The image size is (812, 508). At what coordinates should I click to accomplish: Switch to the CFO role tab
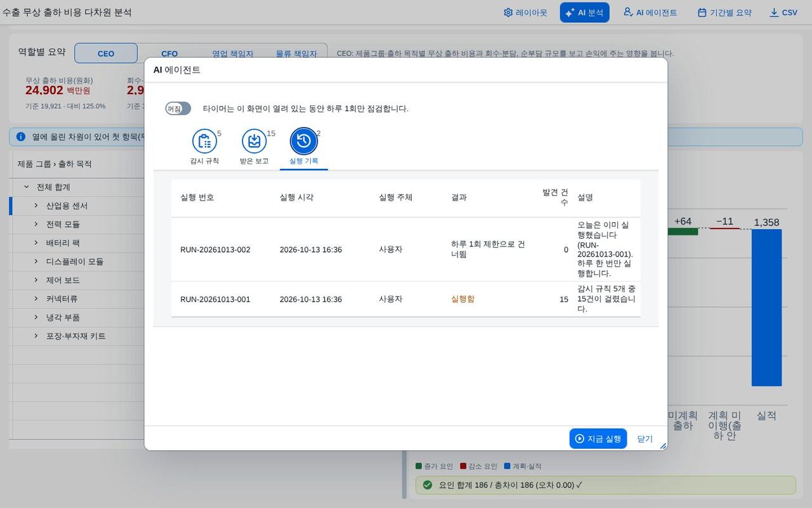pyautogui.click(x=169, y=53)
